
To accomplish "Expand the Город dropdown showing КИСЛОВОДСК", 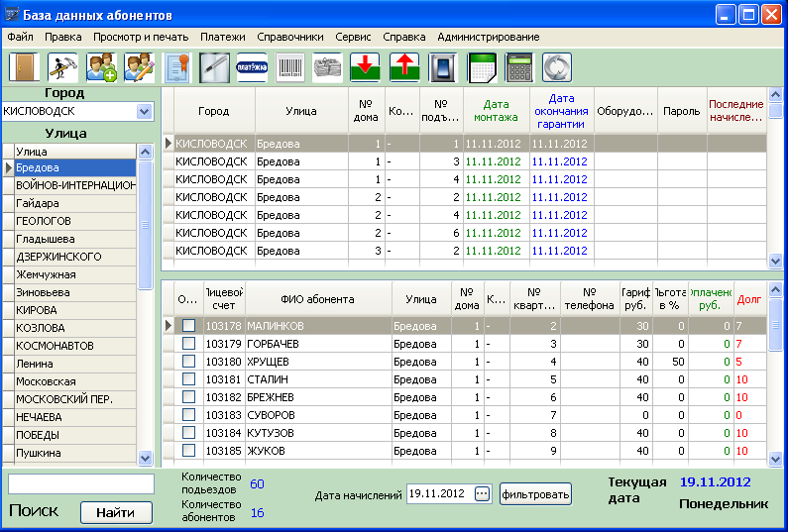I will 145,111.
